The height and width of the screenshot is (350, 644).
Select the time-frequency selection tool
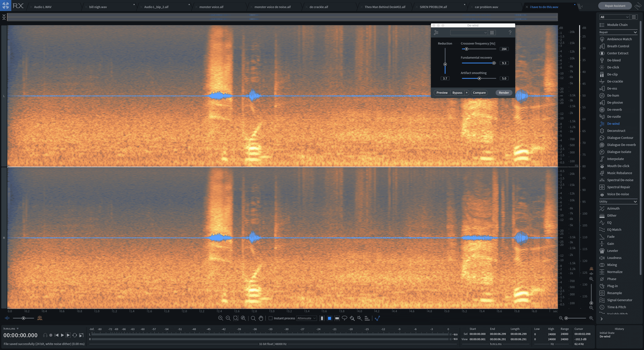click(x=330, y=318)
